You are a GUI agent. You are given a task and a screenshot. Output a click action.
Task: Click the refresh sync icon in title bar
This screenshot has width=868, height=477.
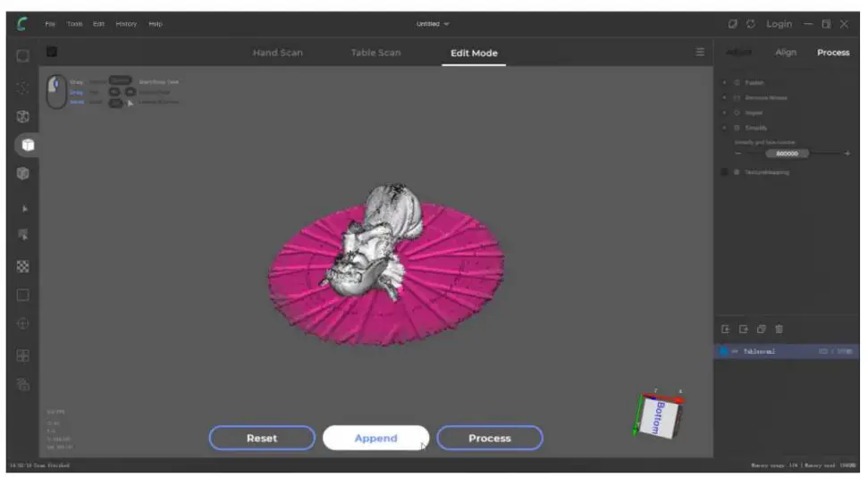click(x=751, y=24)
